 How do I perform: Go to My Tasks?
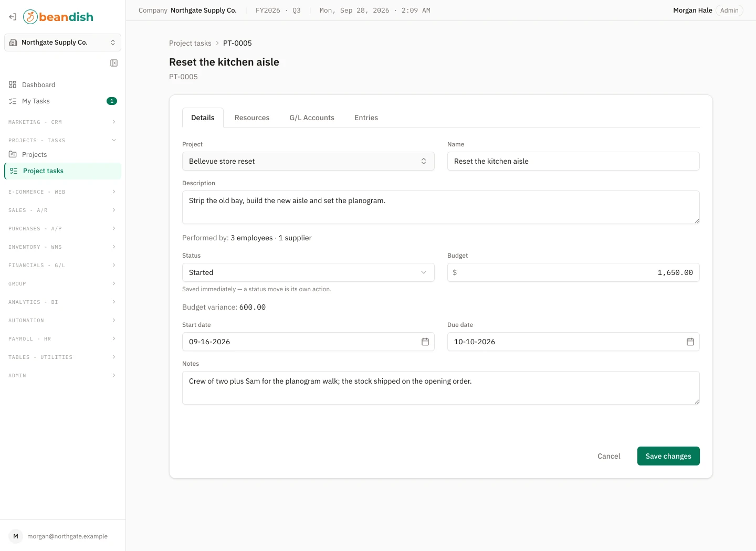click(x=62, y=101)
